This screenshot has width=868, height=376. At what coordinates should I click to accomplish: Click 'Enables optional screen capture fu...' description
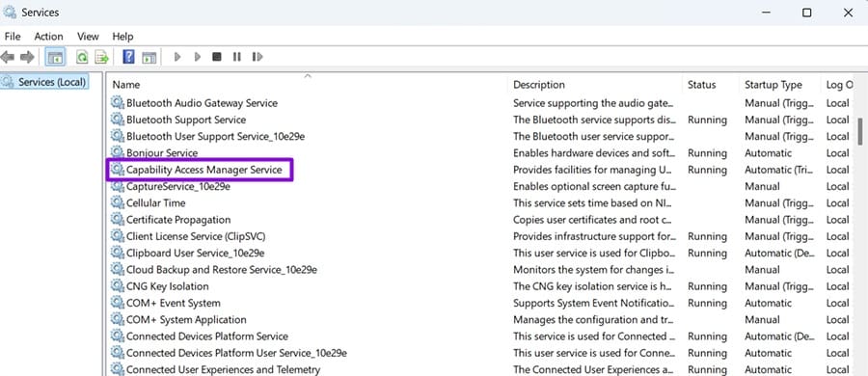coord(594,186)
